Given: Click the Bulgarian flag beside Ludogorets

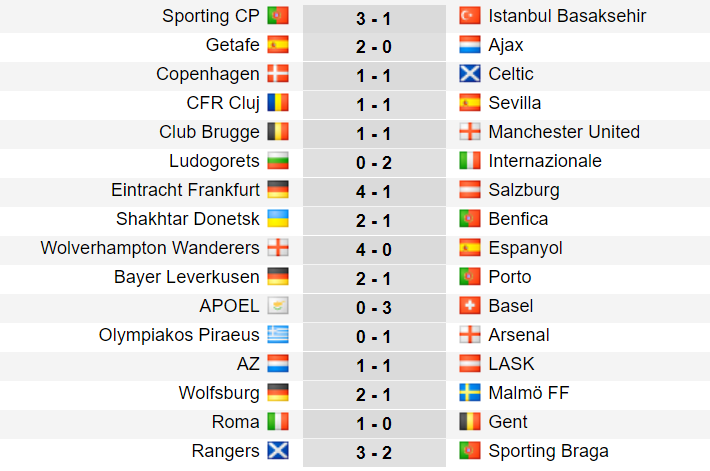Looking at the screenshot, I should click(278, 161).
